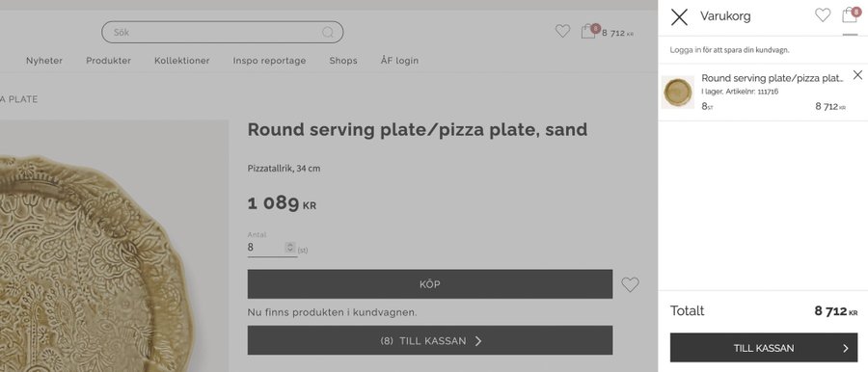Close the Varukorg cart panel
The image size is (868, 372).
pos(679,17)
